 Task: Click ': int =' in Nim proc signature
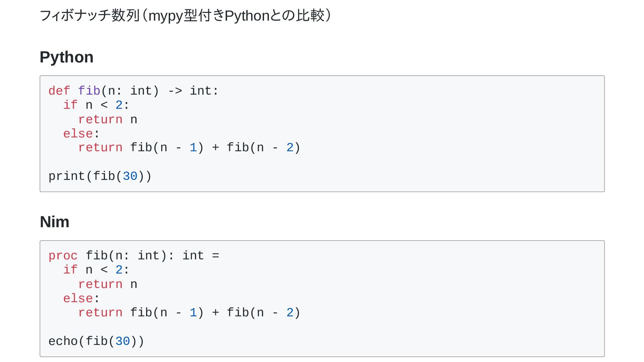[193, 256]
